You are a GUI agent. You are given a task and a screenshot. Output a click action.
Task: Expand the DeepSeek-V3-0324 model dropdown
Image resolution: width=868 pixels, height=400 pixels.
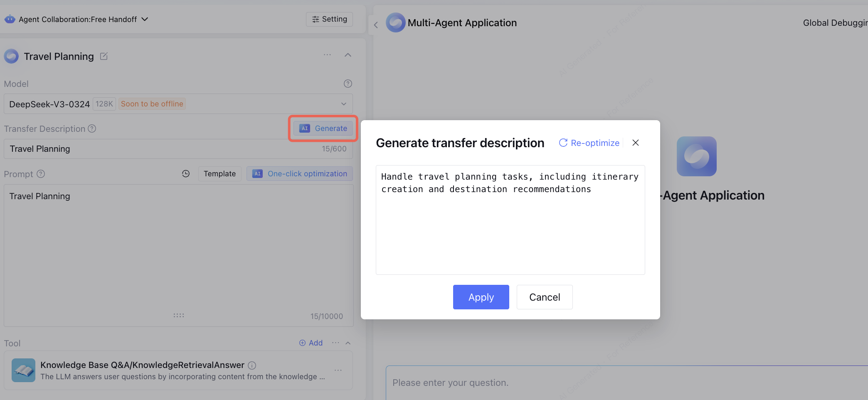click(344, 104)
